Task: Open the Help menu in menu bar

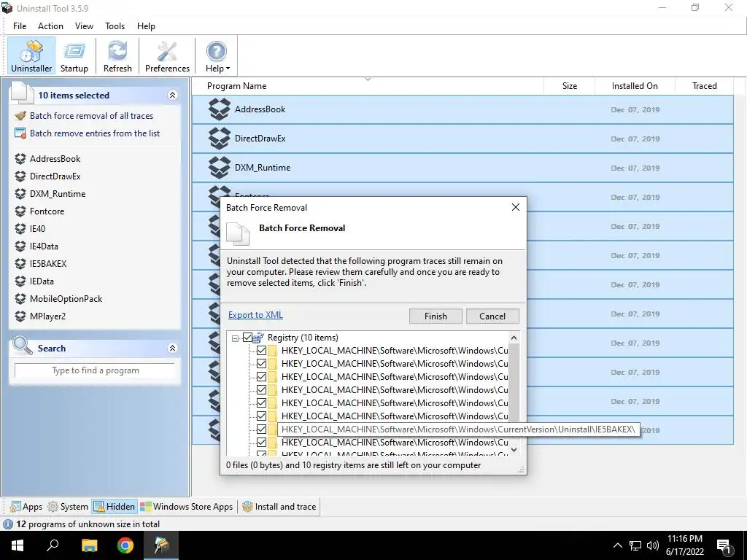Action: pos(146,26)
